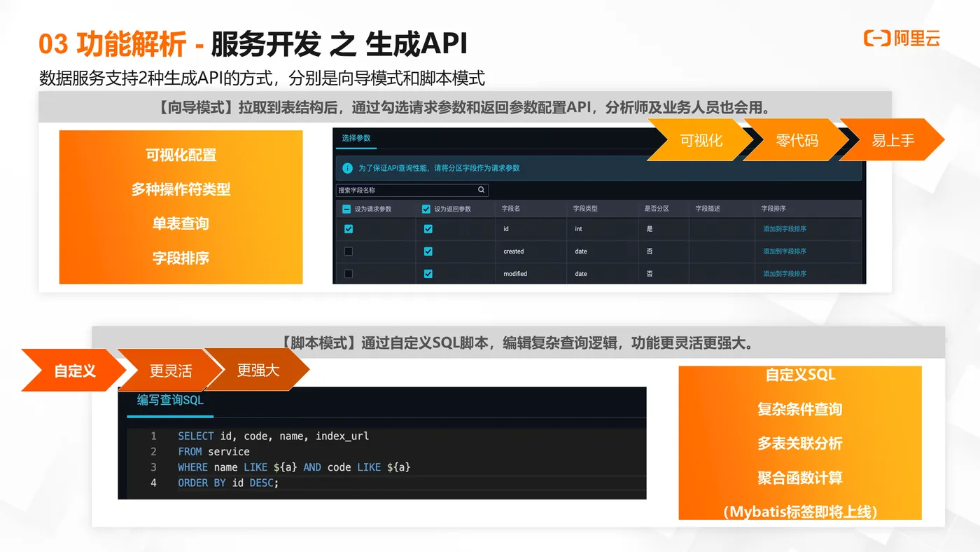Select the modified field name cell
This screenshot has width=980, height=552.
[515, 274]
